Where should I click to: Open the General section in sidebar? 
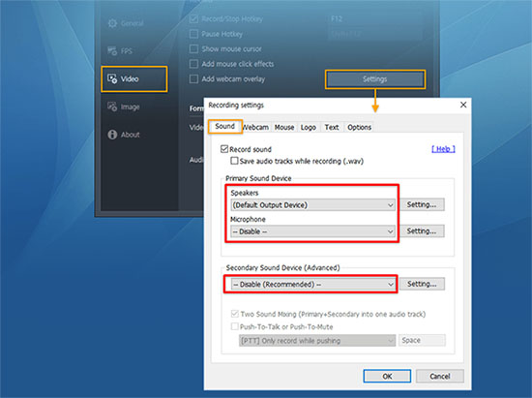coord(126,23)
